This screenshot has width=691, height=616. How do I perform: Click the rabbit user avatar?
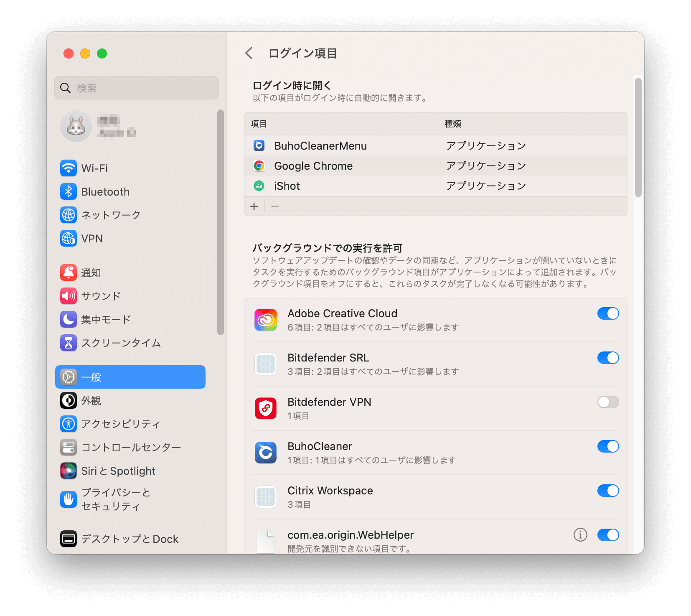(76, 126)
